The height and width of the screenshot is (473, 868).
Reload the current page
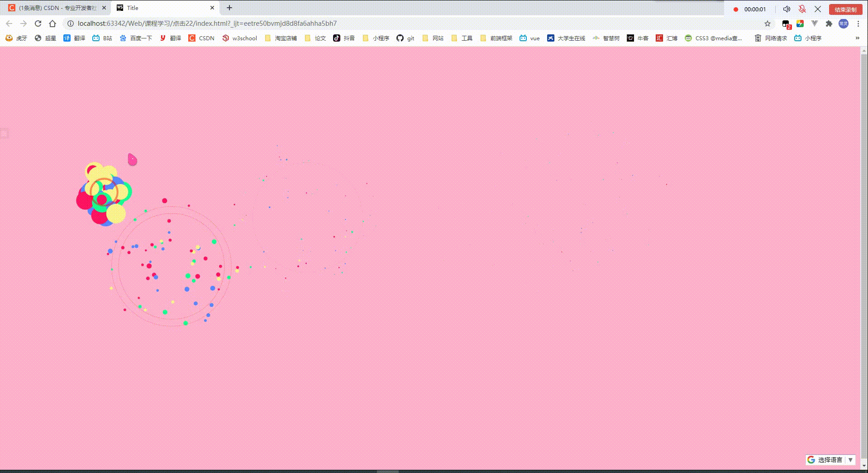tap(38, 24)
